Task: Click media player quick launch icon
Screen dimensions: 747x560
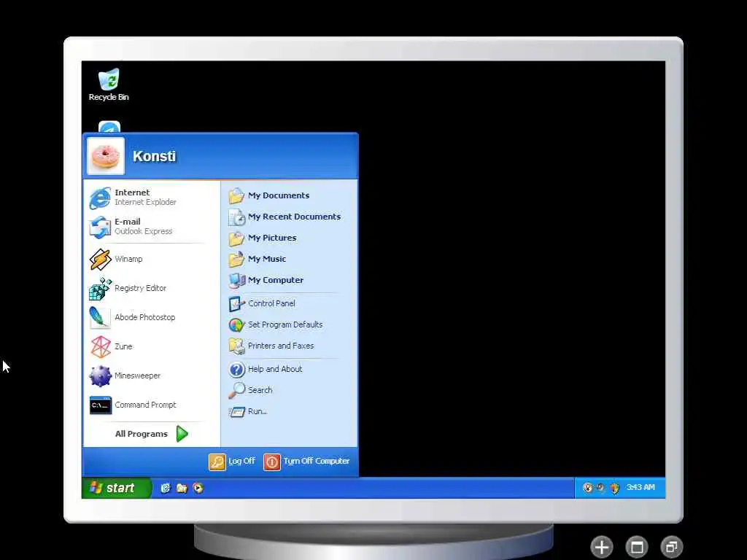Action: click(x=198, y=488)
